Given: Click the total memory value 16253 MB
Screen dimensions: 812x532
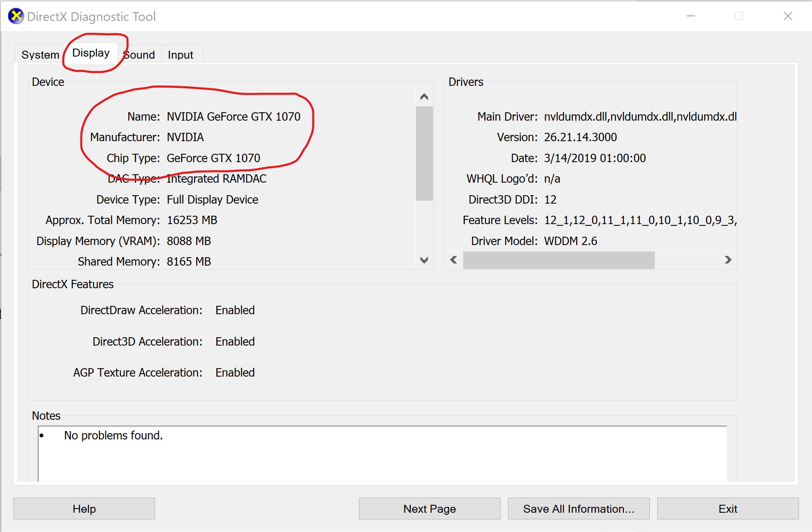Looking at the screenshot, I should (x=192, y=220).
